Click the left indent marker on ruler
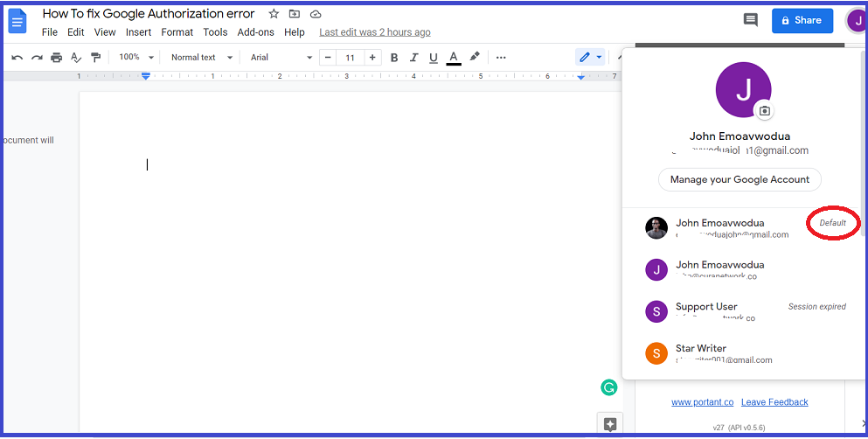 (x=146, y=77)
